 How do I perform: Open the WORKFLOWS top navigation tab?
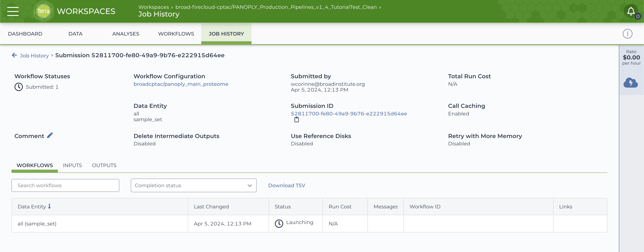[x=176, y=34]
